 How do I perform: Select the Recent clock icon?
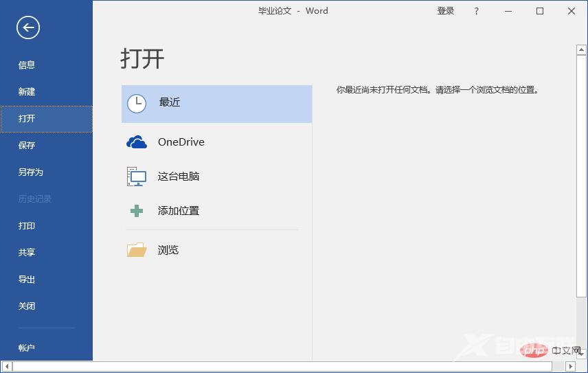click(137, 103)
